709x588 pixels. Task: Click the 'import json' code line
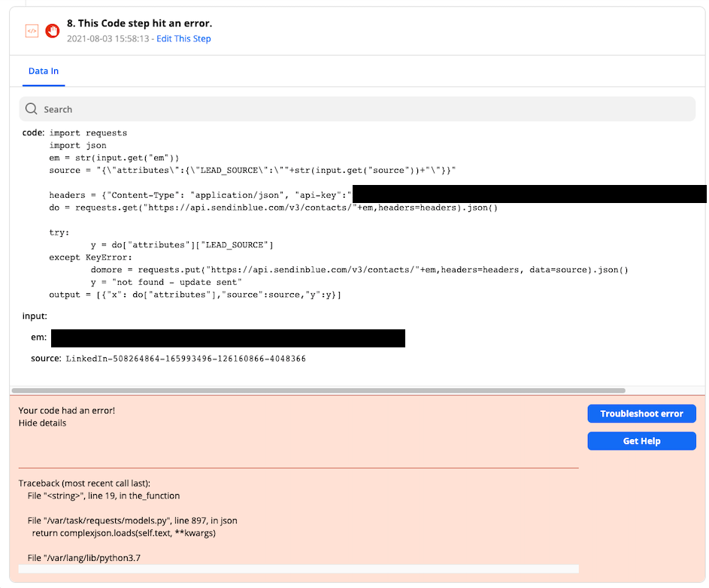77,146
